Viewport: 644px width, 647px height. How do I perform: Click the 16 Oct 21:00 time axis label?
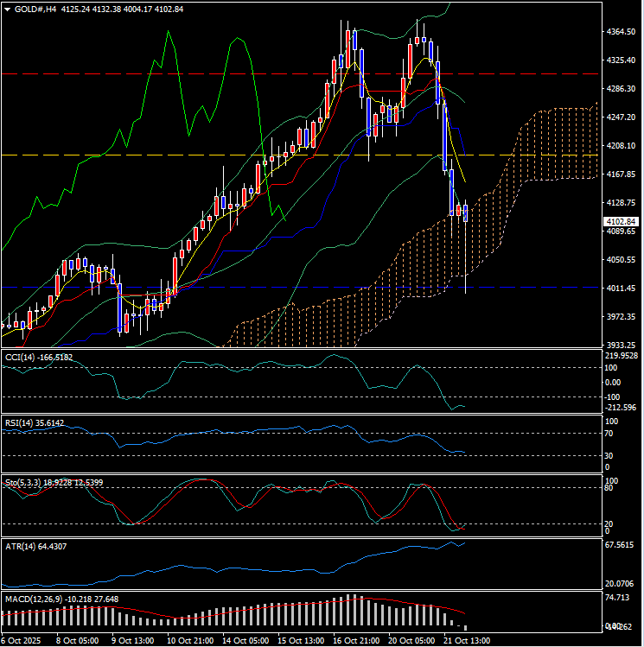355,641
